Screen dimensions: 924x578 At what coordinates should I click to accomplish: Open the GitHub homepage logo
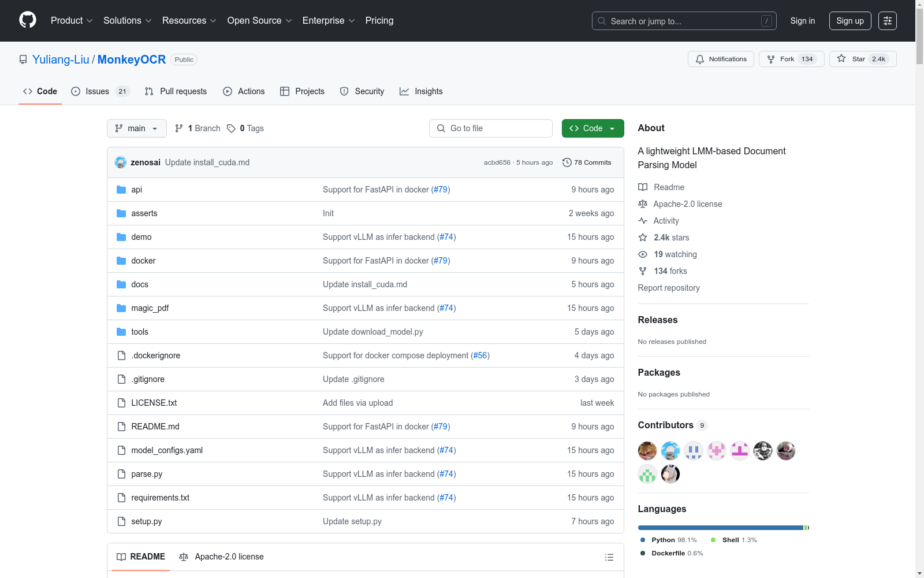click(28, 20)
